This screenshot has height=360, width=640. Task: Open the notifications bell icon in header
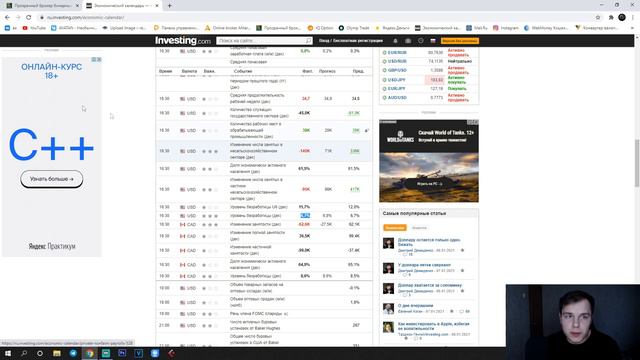[x=395, y=41]
